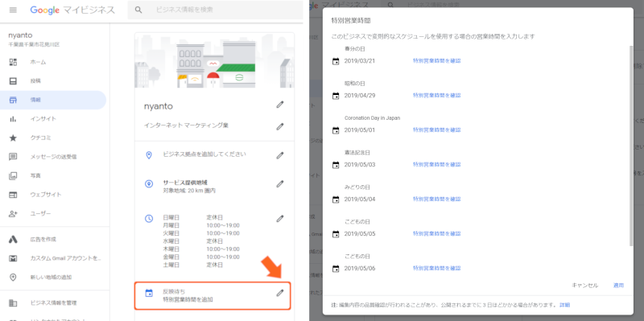Click the 写真 photo icon
This screenshot has height=321, width=644.
click(13, 175)
